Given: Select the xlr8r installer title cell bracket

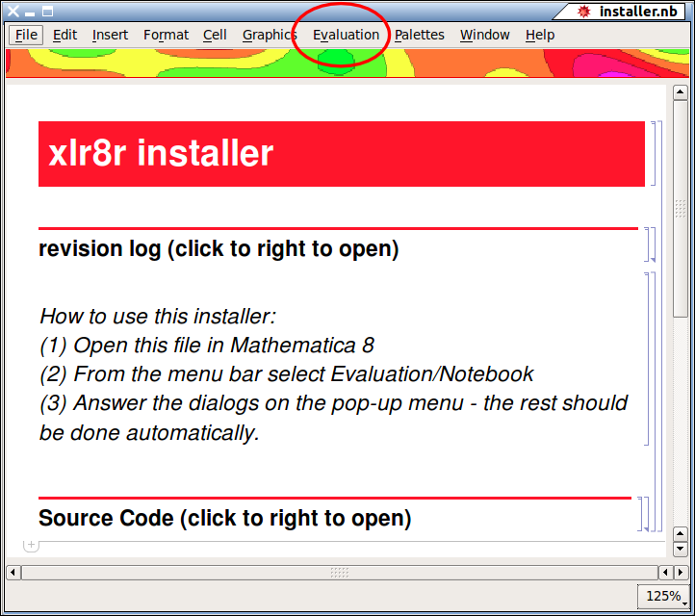Looking at the screenshot, I should [654, 153].
